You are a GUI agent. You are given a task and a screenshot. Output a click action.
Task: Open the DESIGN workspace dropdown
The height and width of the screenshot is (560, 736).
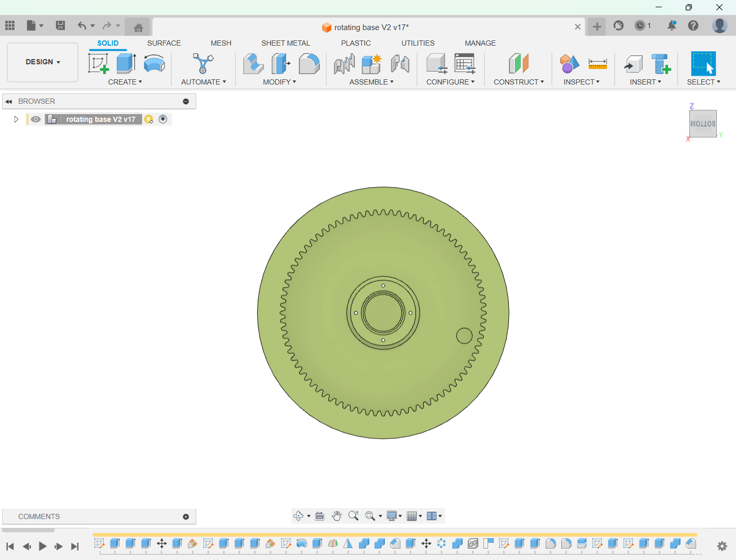(x=43, y=62)
